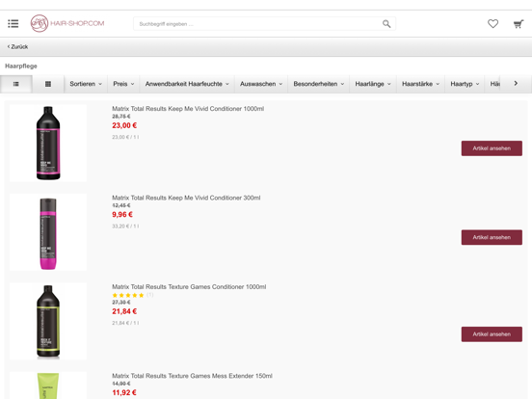The image size is (532, 399).
Task: Focus the Suchbegriff eingeben search field
Action: tap(264, 24)
